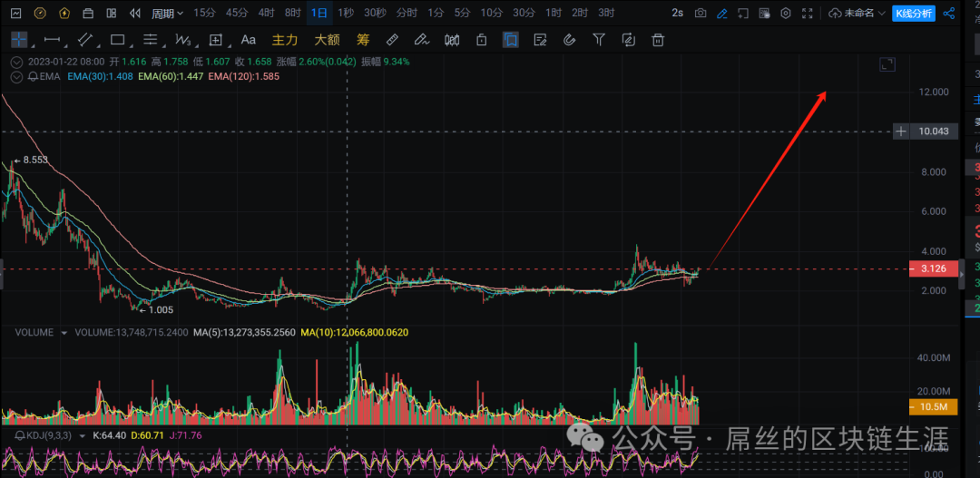Screen dimensions: 980x478
Task: Toggle the highlighted bookmark drawing mode
Action: coord(511,40)
